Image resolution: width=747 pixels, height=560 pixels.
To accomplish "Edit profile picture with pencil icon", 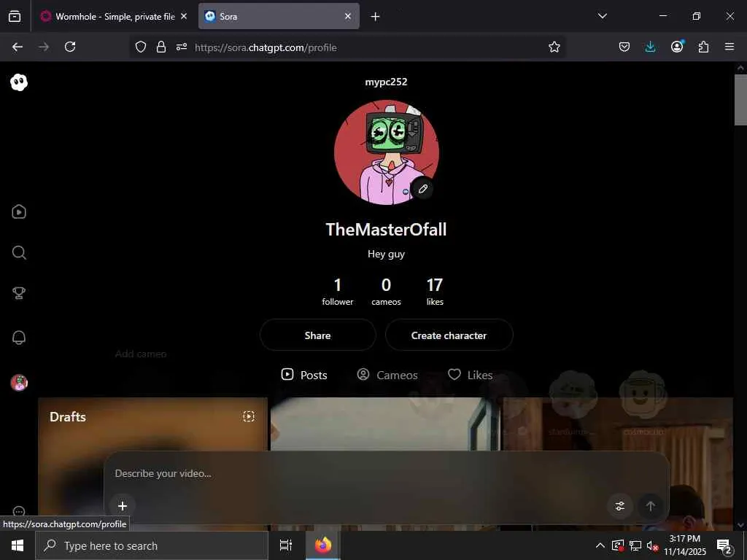I will coord(422,189).
